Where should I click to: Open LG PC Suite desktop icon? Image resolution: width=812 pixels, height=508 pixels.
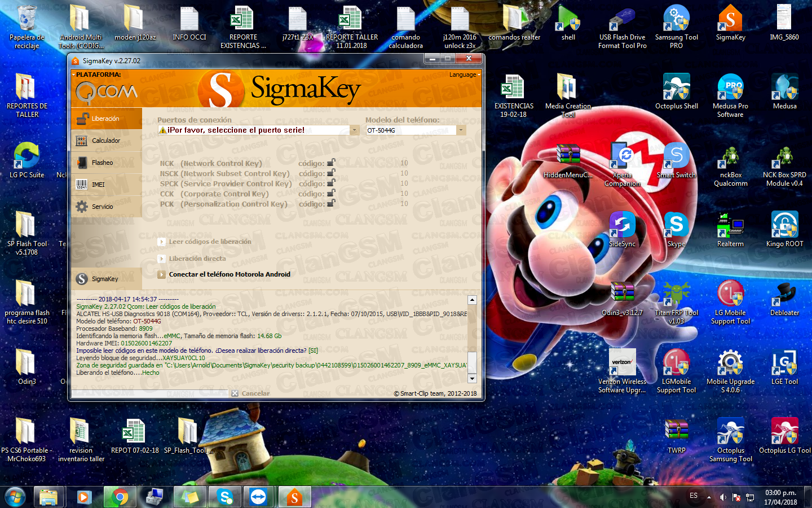click(x=27, y=160)
